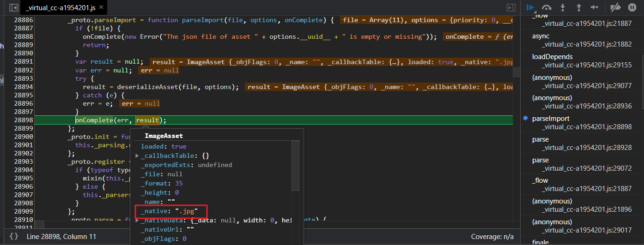This screenshot has height=245, width=644.
Task: Click the _file: null property
Action: 162,174
